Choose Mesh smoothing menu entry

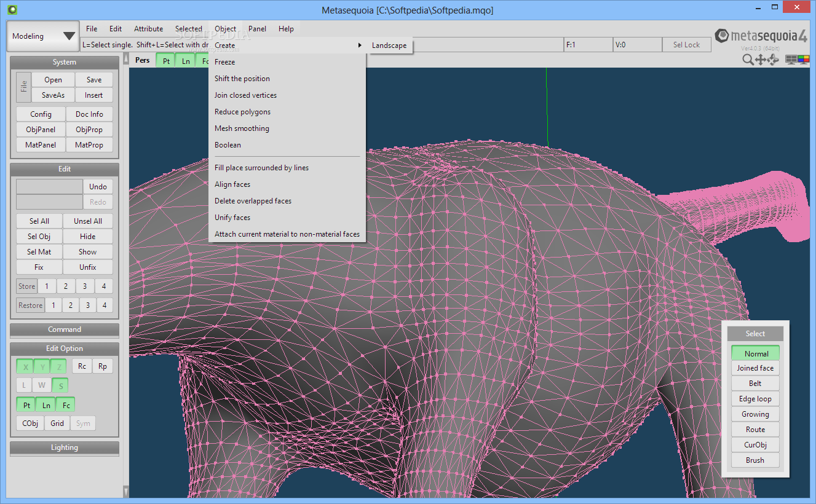click(x=287, y=128)
